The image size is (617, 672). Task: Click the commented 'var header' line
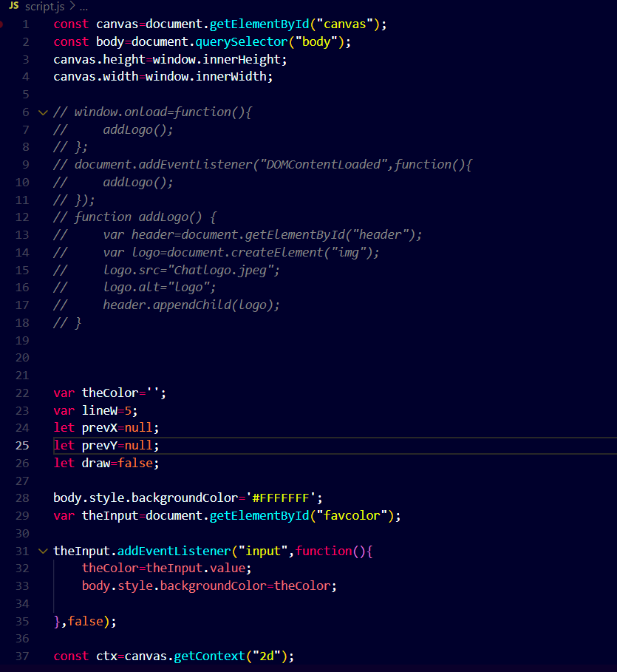click(238, 235)
